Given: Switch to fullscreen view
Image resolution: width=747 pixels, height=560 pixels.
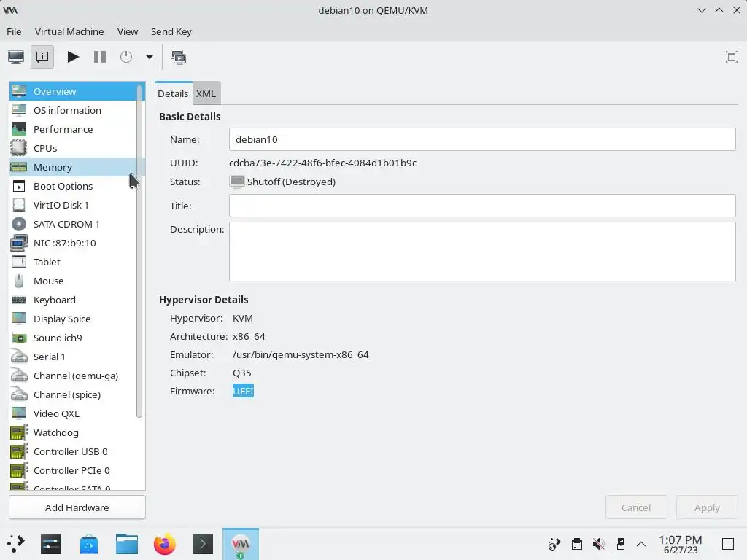Looking at the screenshot, I should (731, 57).
